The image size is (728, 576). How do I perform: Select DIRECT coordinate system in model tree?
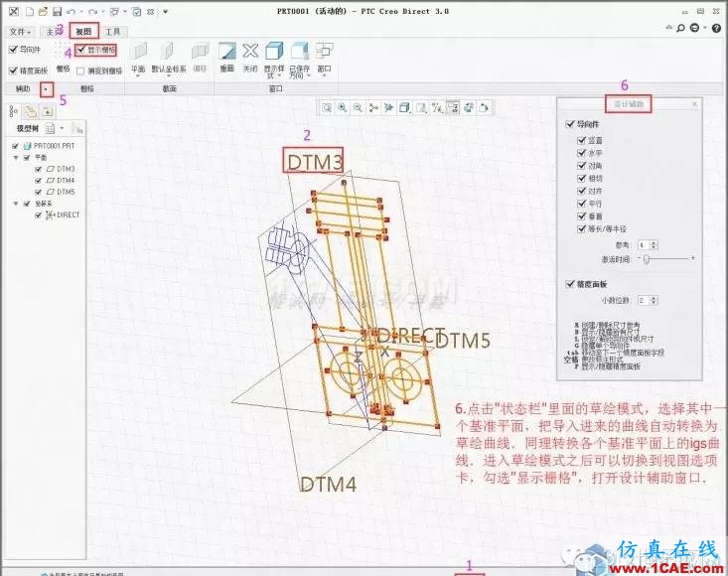point(68,215)
